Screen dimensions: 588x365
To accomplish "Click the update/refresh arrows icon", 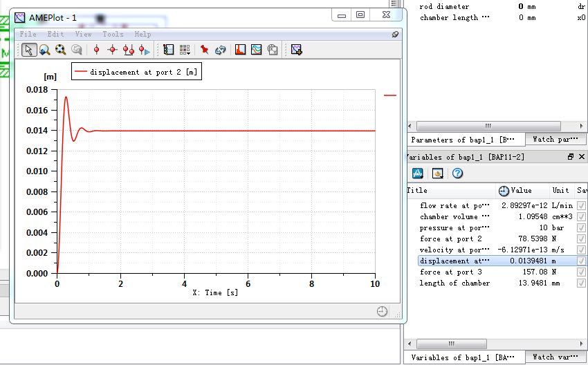I will click(221, 50).
